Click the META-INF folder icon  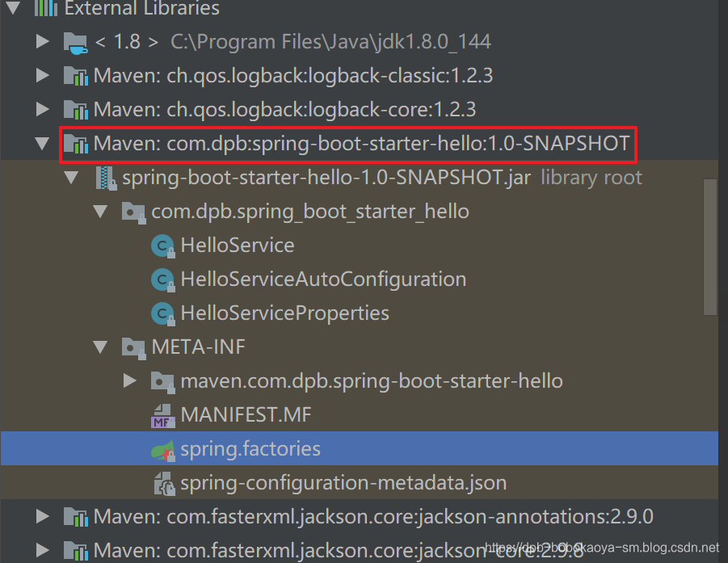[x=134, y=348]
